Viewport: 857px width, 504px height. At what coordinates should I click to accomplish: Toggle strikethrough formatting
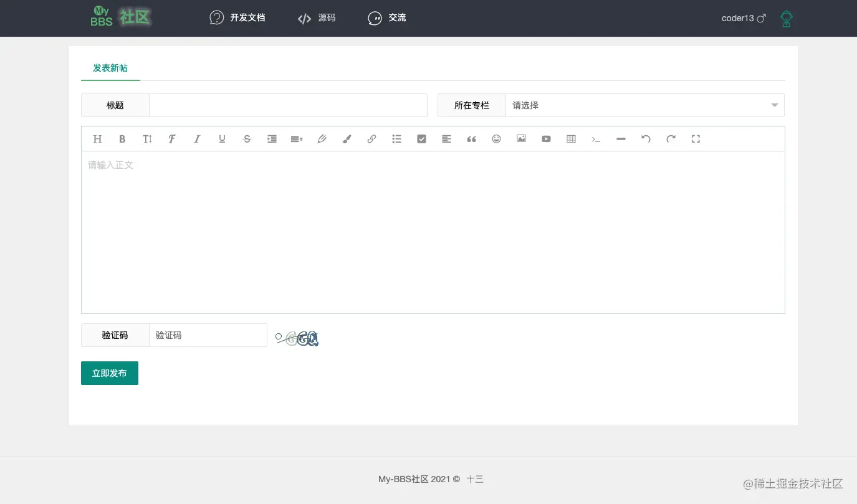pyautogui.click(x=247, y=139)
